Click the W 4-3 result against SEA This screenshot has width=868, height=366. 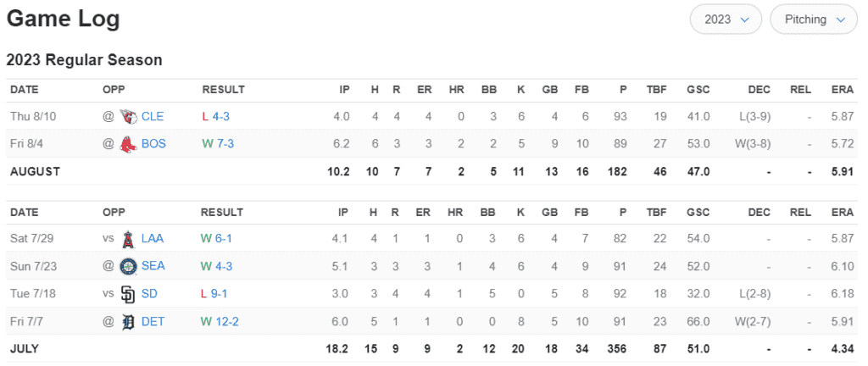coord(216,267)
